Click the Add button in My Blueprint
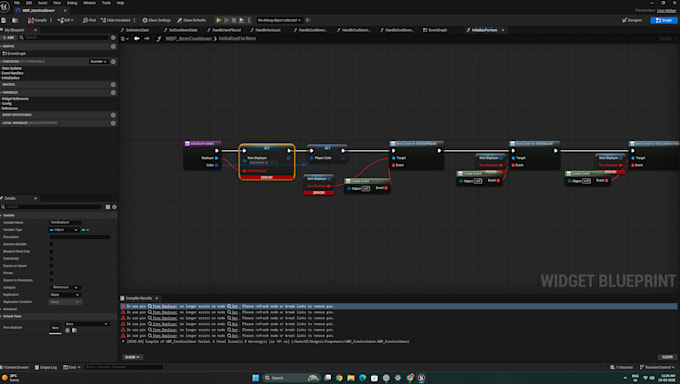The height and width of the screenshot is (384, 680). pos(8,38)
